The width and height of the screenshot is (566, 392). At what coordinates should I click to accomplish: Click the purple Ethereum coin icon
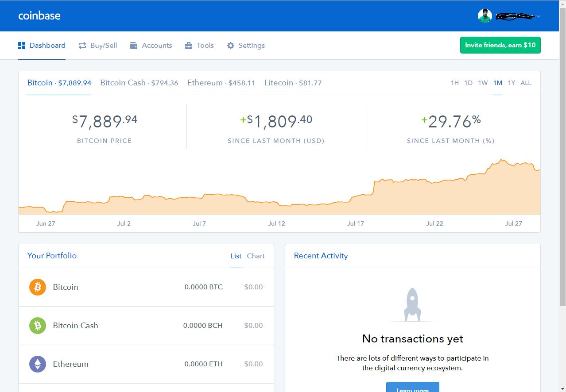38,364
